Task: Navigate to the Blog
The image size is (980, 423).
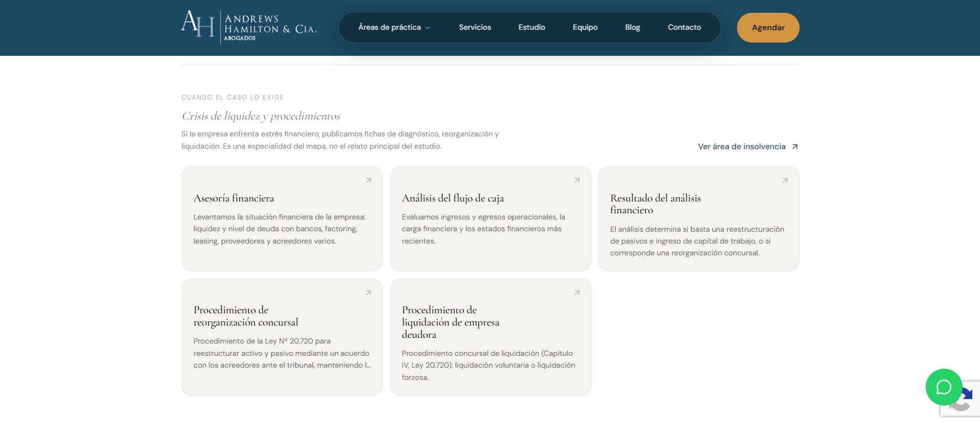Action: 632,27
